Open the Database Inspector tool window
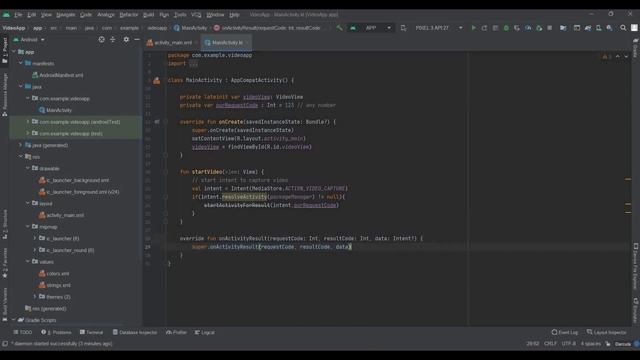640x360 pixels. coord(135,332)
